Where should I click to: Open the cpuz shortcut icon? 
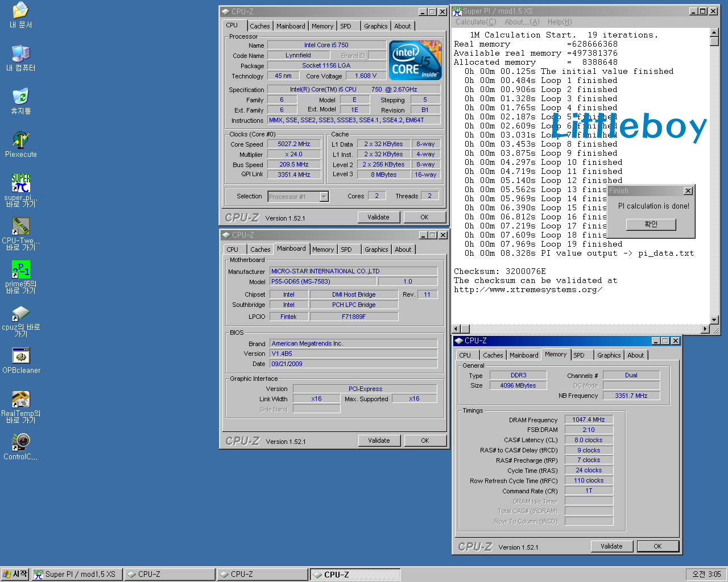coord(20,313)
